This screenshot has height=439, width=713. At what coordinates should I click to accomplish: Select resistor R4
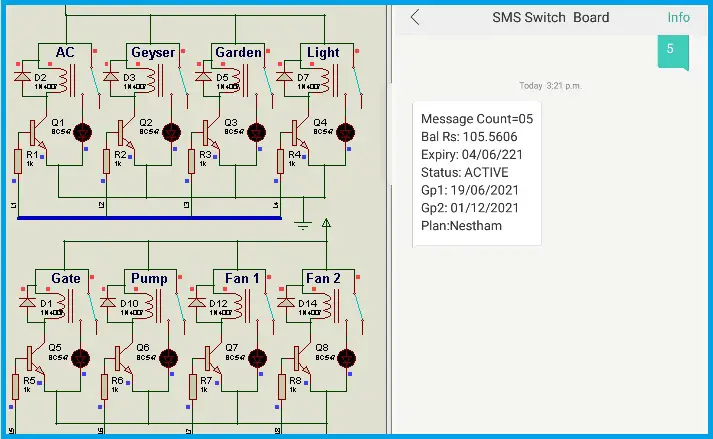coord(281,161)
